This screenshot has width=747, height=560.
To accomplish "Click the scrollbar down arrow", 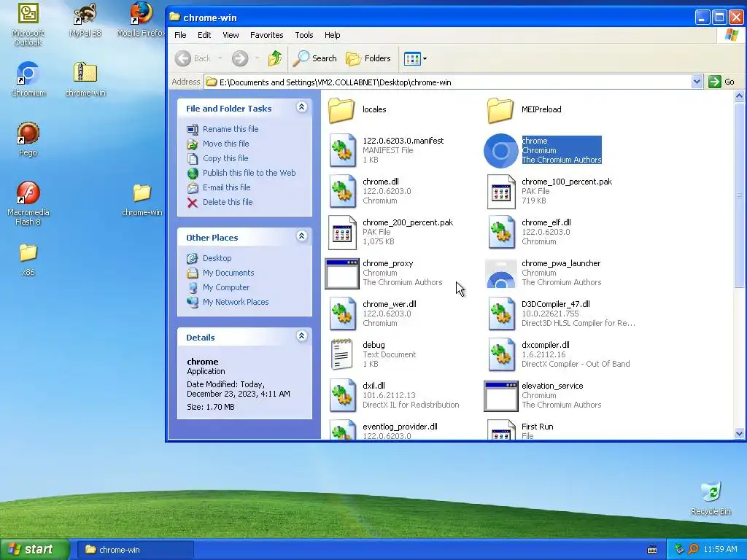I will coord(739,433).
